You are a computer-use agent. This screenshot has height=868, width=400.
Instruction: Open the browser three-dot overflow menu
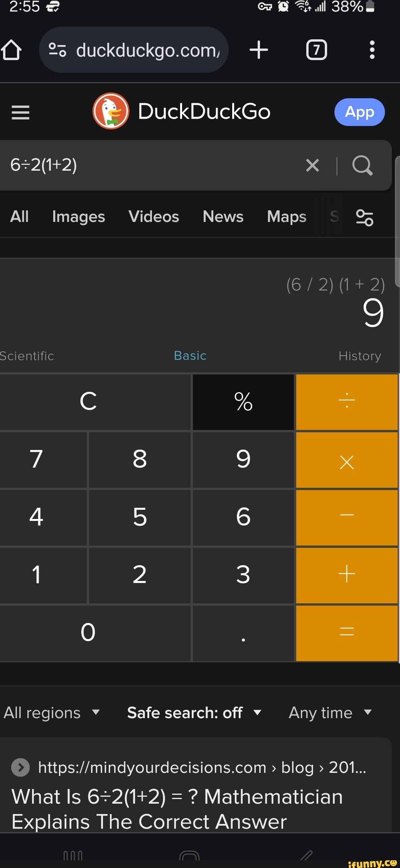(x=372, y=50)
